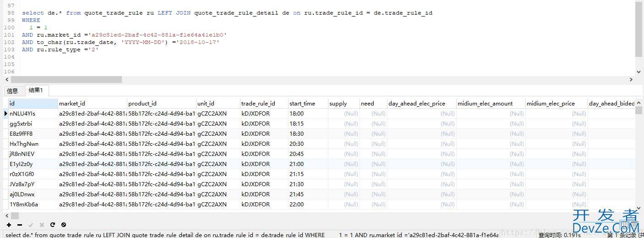Click the result grid's down scroll arrow
Screen dimensions: 644x238
pyautogui.click(x=639, y=208)
